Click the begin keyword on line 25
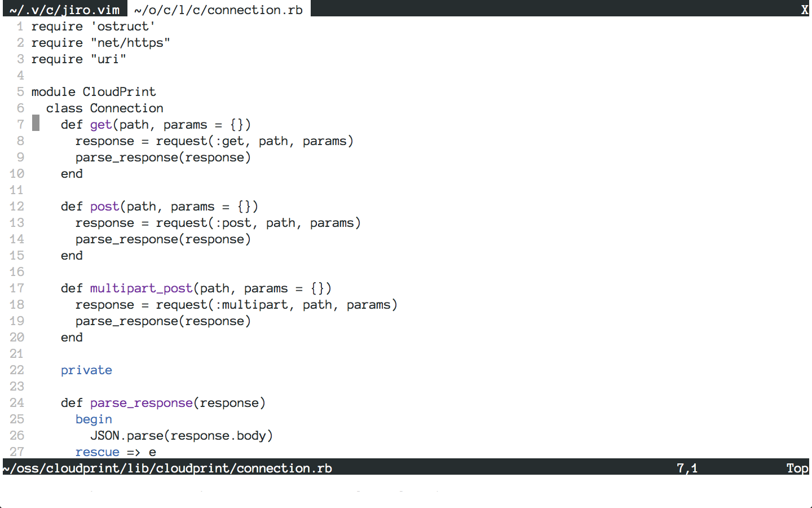812x508 pixels. click(x=94, y=419)
